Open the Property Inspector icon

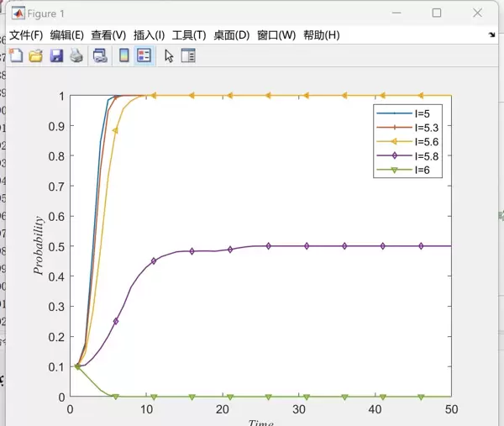pos(188,55)
